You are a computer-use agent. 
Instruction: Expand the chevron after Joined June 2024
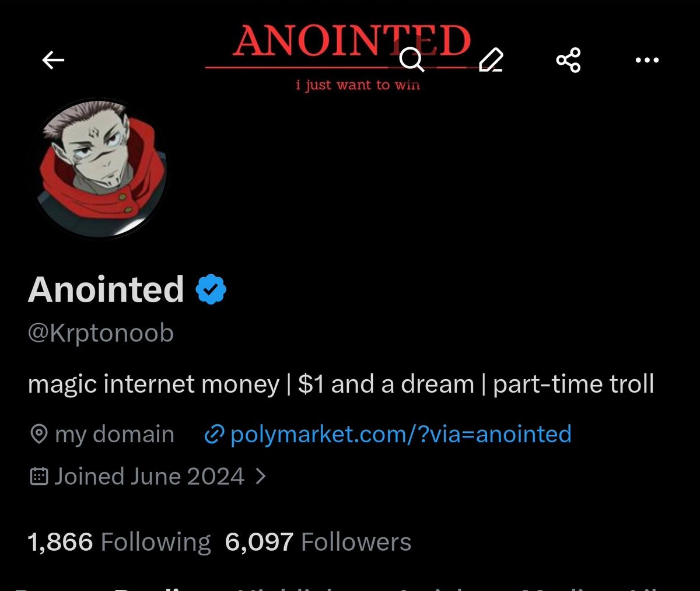(x=261, y=477)
